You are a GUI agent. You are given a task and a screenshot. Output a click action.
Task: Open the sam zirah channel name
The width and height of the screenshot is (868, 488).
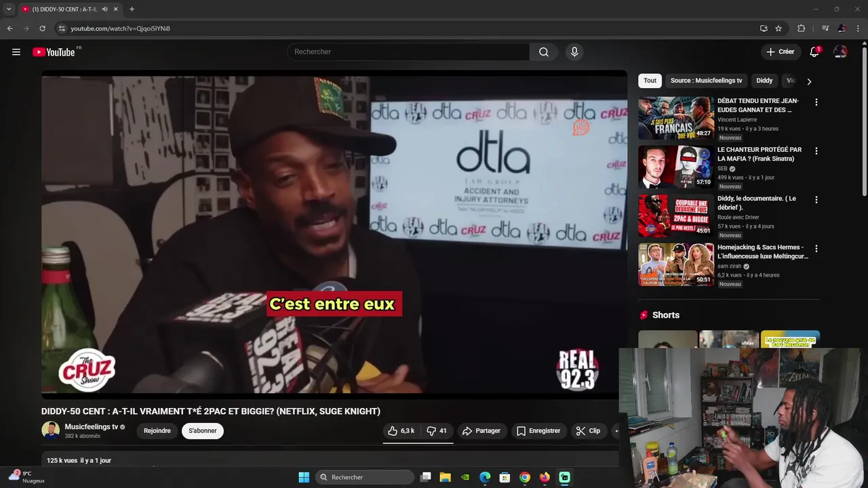730,266
